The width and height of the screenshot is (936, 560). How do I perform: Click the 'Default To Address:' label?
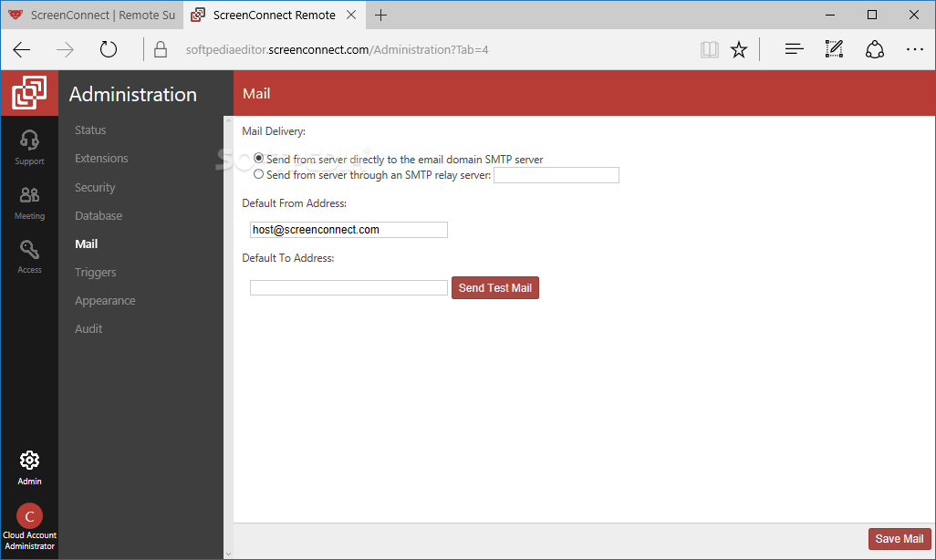(287, 258)
